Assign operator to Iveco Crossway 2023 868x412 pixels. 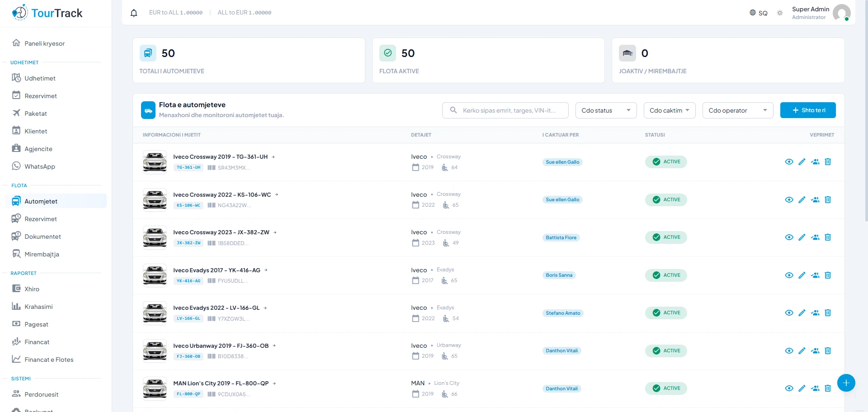pyautogui.click(x=815, y=237)
